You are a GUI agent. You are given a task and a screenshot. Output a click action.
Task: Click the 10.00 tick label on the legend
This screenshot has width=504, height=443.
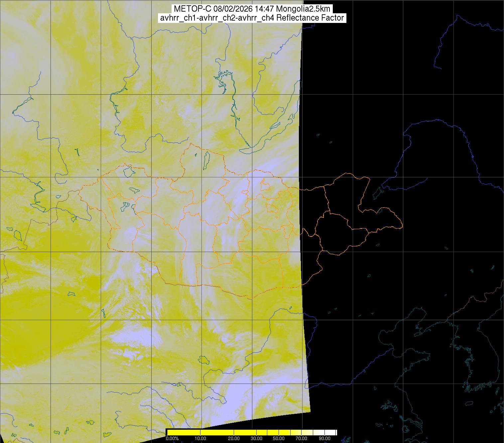coord(200,439)
